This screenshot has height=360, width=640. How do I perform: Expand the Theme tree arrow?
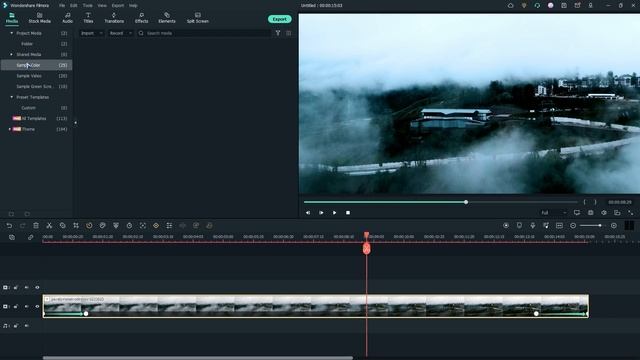pyautogui.click(x=10, y=129)
